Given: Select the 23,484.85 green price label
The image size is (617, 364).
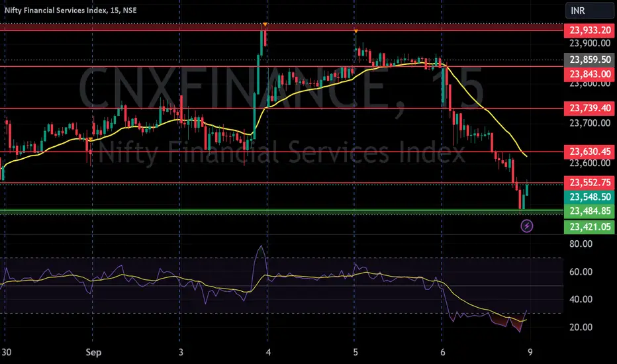Looking at the screenshot, I should tap(589, 211).
